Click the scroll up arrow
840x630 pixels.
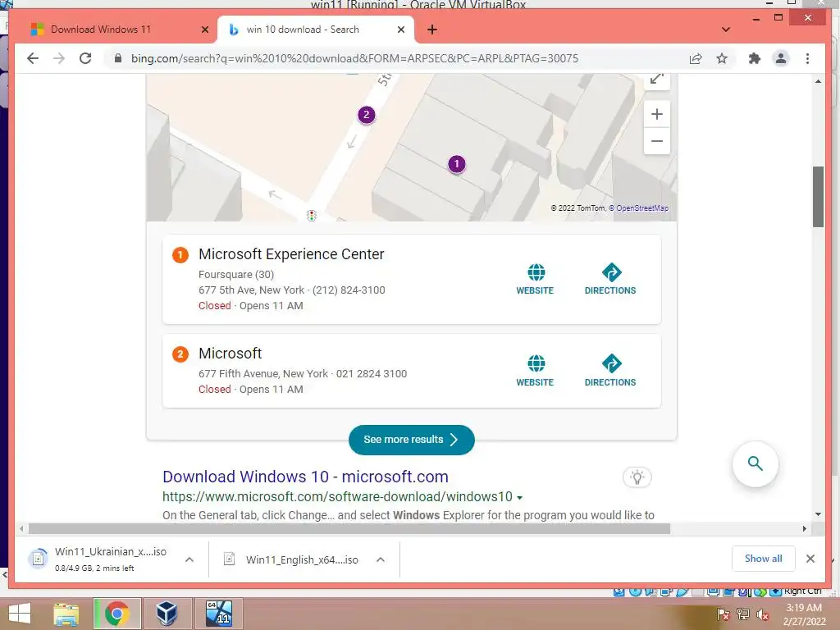818,81
